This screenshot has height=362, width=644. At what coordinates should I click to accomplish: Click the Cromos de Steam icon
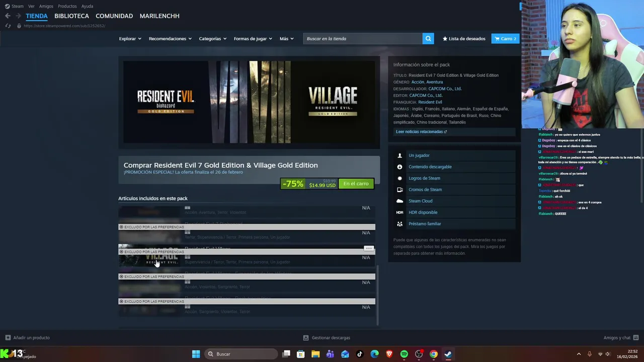tap(400, 190)
